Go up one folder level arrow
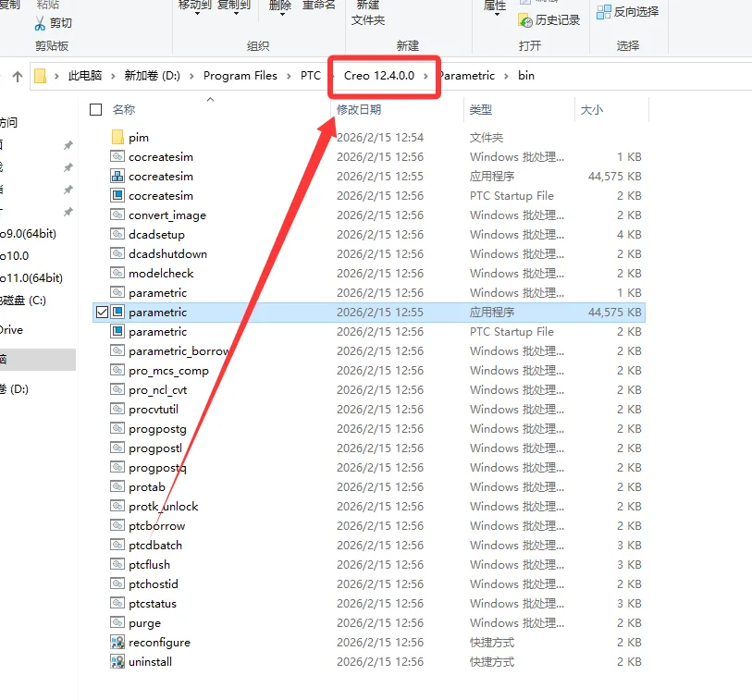 [18, 76]
